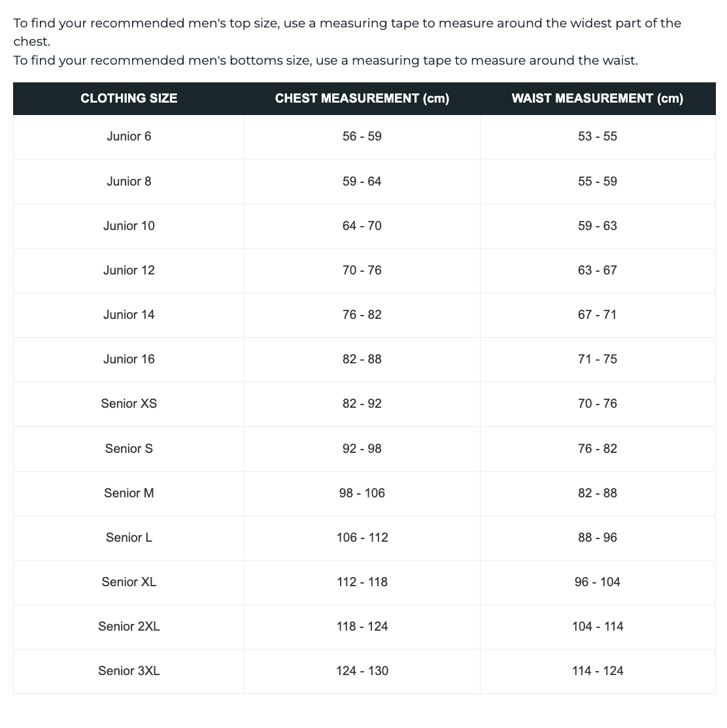Click the Junior 10 row label
This screenshot has height=728, width=727.
129,225
